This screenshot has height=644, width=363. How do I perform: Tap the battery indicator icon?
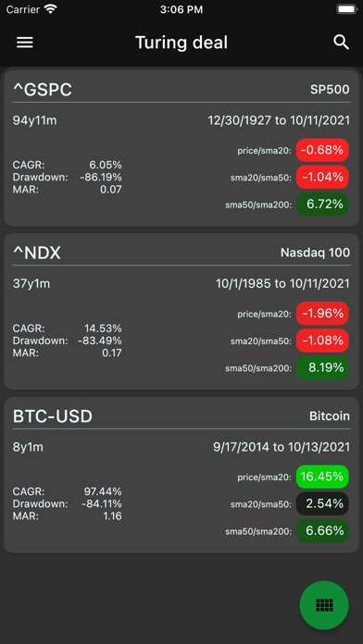coord(347,9)
